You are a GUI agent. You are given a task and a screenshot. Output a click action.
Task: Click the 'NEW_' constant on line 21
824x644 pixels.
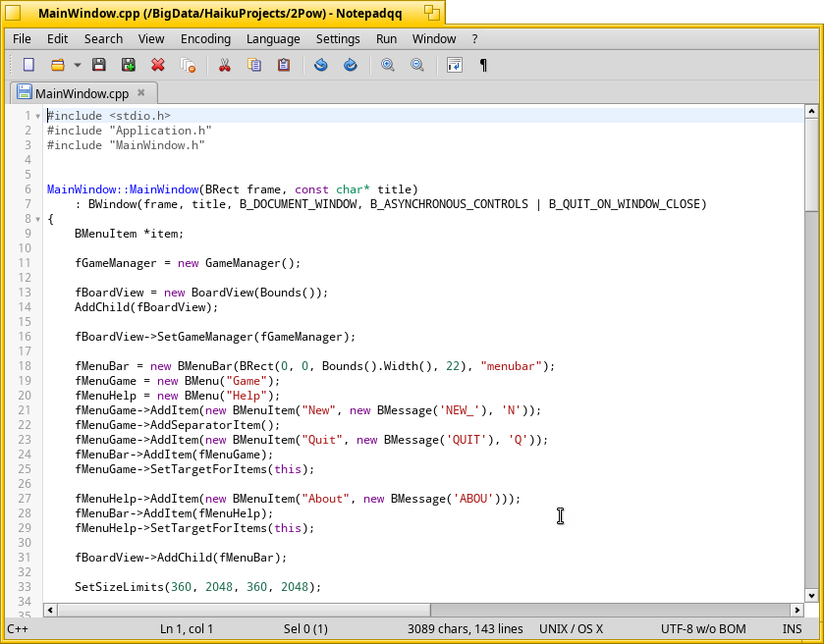coord(460,410)
